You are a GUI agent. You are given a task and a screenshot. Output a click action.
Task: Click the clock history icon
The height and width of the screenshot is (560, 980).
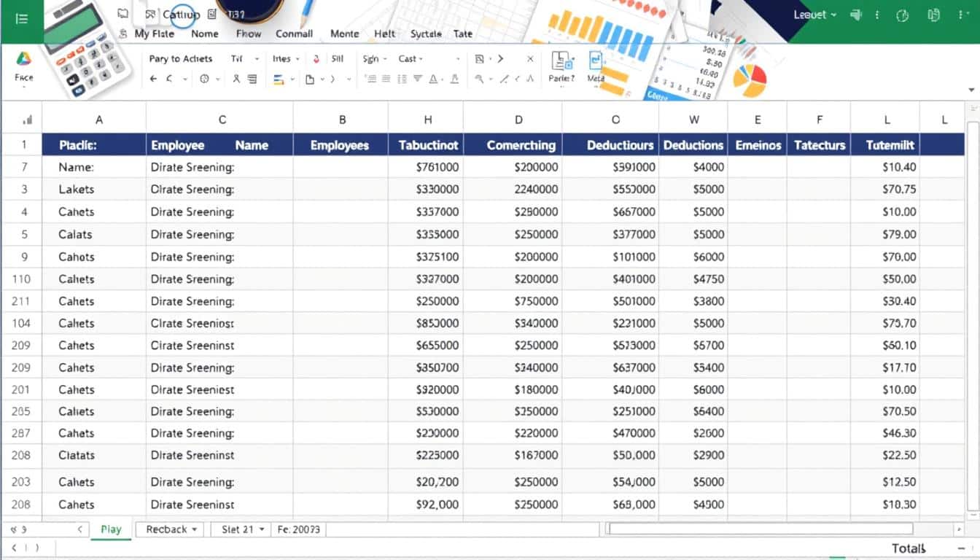[204, 79]
